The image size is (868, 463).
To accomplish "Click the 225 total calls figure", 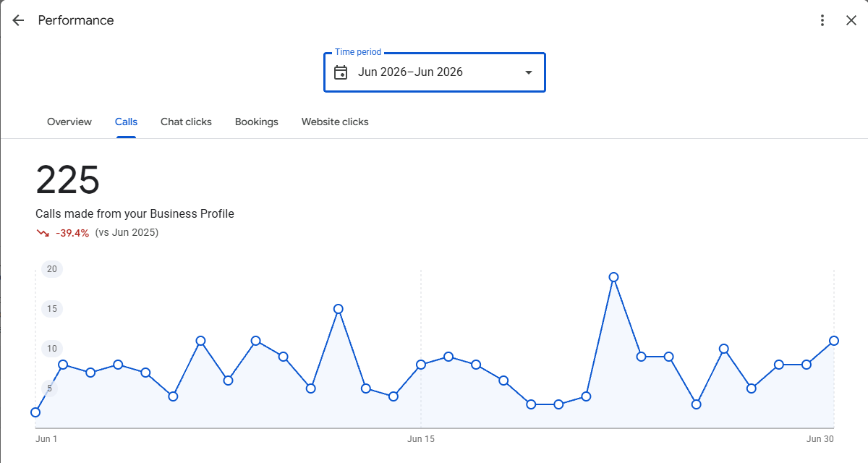I will [67, 179].
